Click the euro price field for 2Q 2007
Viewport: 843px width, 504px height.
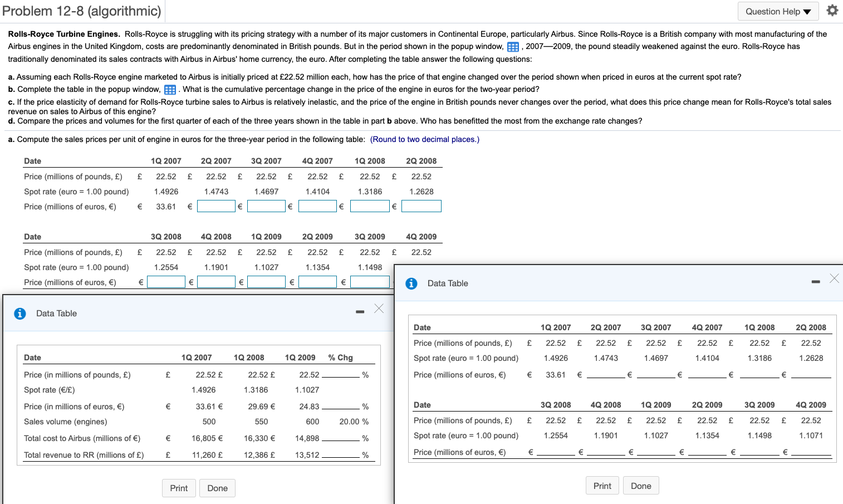coord(216,206)
